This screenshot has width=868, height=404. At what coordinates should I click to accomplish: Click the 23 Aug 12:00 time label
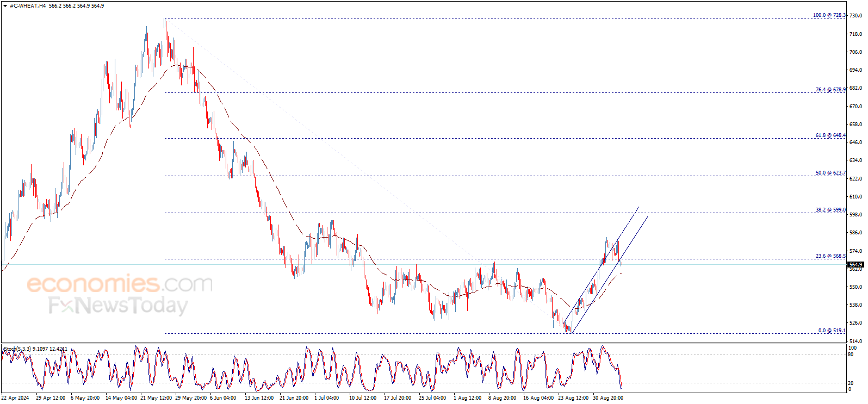(x=573, y=398)
